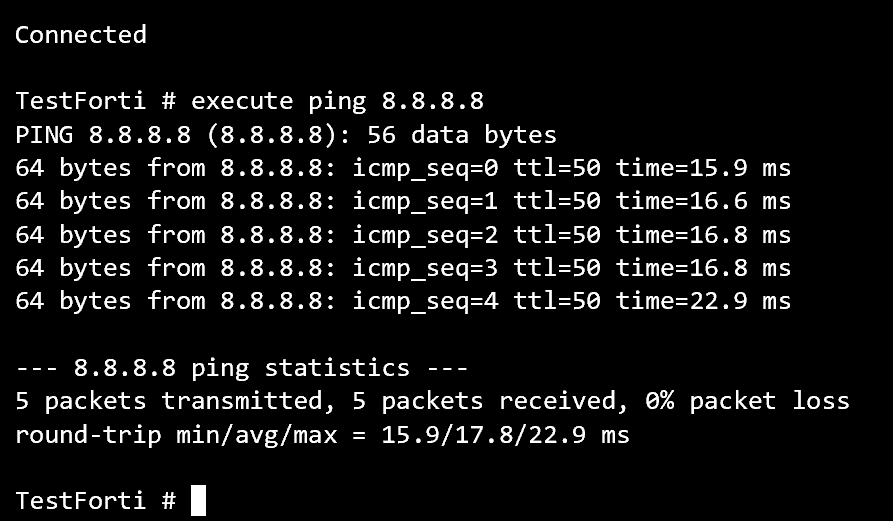Click 'ttl=50' on the icmp_seq=2 line
This screenshot has height=521, width=893.
[557, 235]
